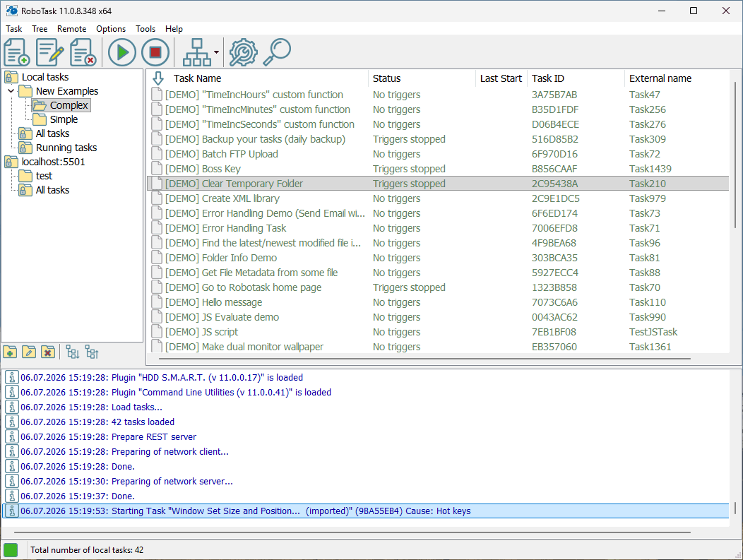The width and height of the screenshot is (743, 560).
Task: Run the selected task with the Play button
Action: (121, 52)
